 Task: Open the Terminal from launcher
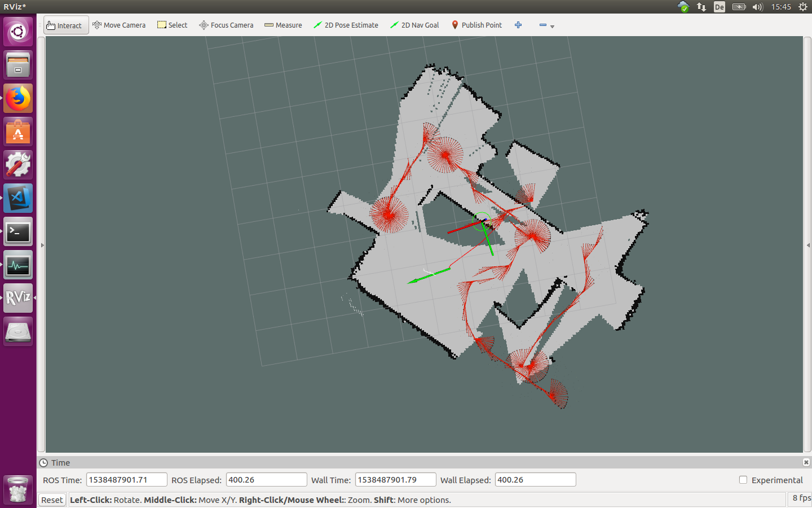18,231
